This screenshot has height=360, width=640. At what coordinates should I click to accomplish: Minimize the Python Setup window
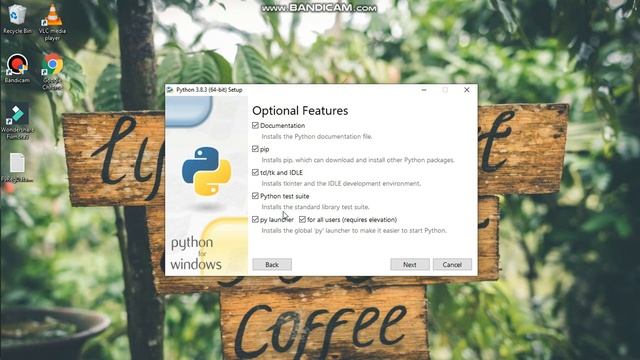point(424,90)
